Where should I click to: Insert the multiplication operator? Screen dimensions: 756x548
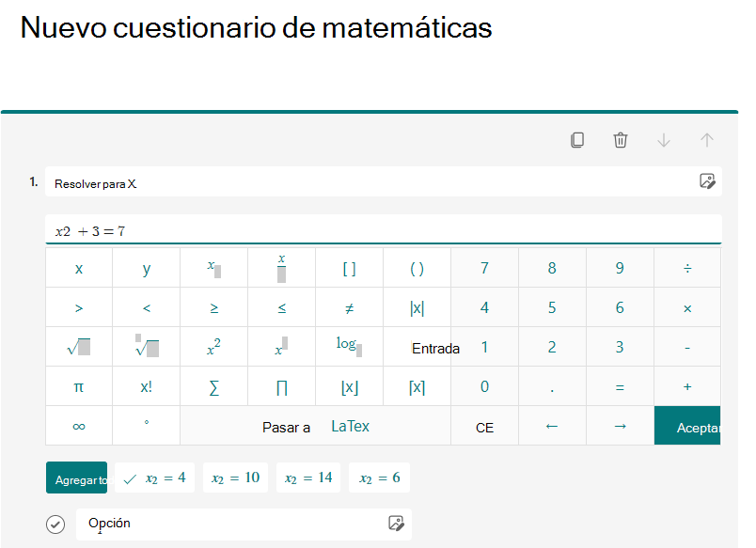tap(687, 307)
